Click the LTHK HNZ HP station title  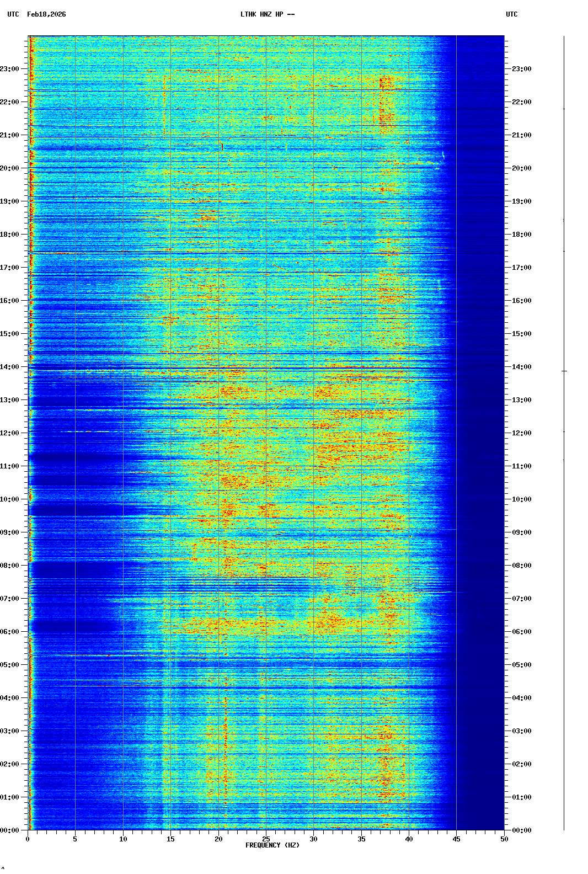point(267,14)
